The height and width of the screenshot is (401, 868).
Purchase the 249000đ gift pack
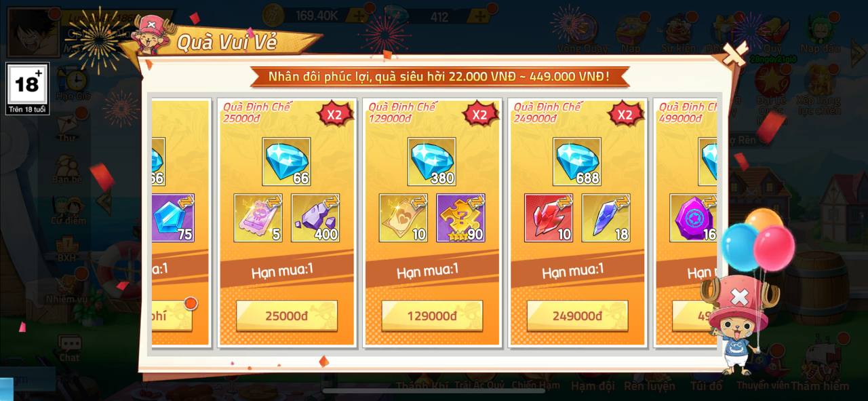[x=577, y=316]
